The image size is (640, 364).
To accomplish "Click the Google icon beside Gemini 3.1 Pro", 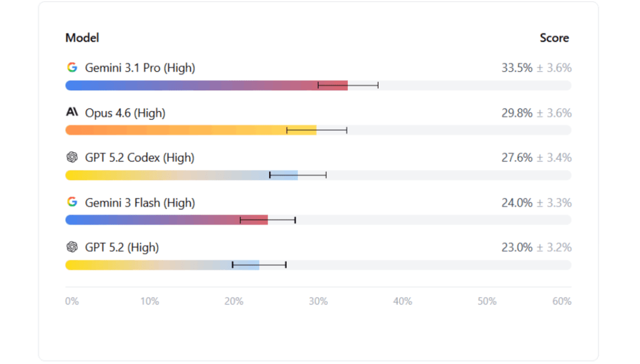I will click(x=72, y=68).
